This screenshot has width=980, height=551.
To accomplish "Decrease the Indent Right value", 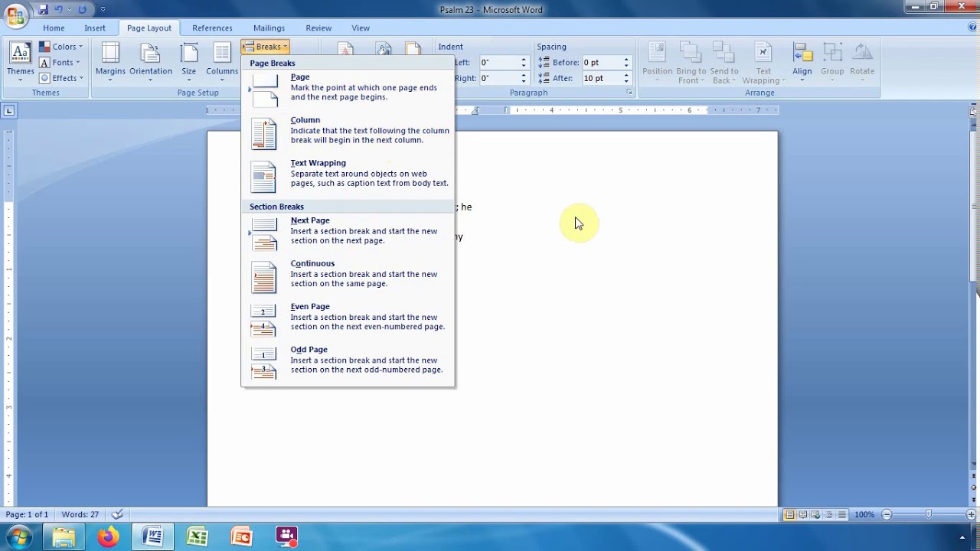I will tap(524, 81).
